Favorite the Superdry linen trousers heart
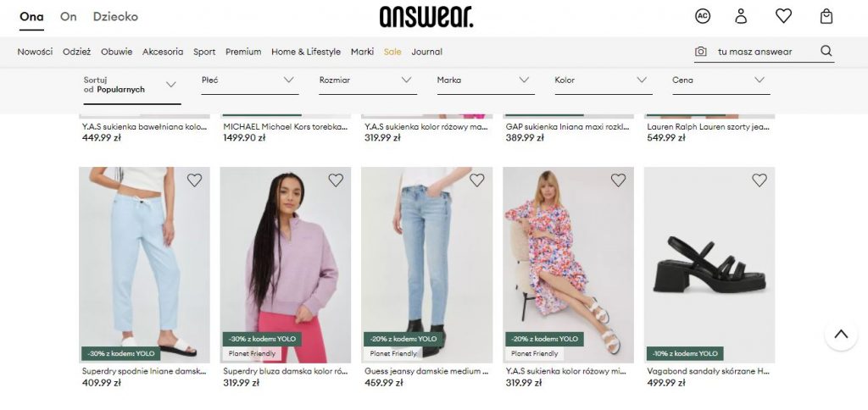This screenshot has height=410, width=868. tap(194, 180)
